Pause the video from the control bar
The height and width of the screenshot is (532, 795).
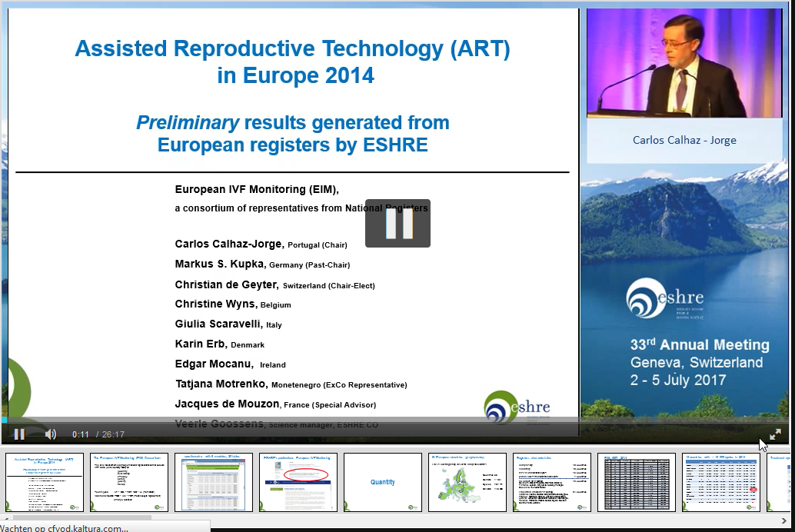coord(19,434)
